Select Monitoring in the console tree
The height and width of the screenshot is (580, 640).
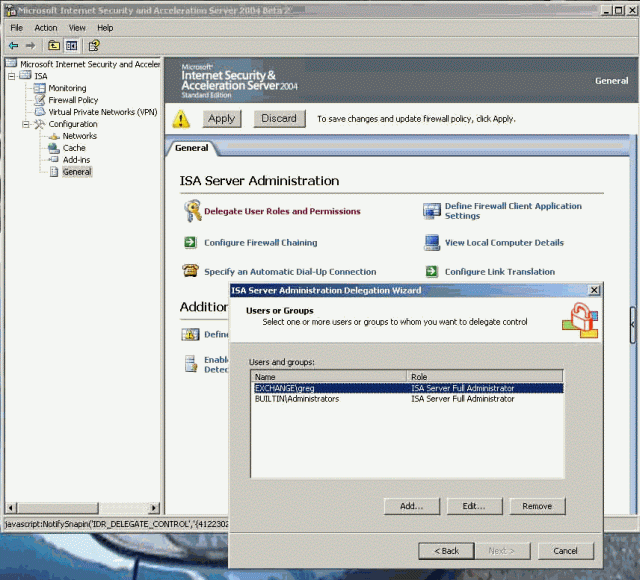click(x=67, y=88)
